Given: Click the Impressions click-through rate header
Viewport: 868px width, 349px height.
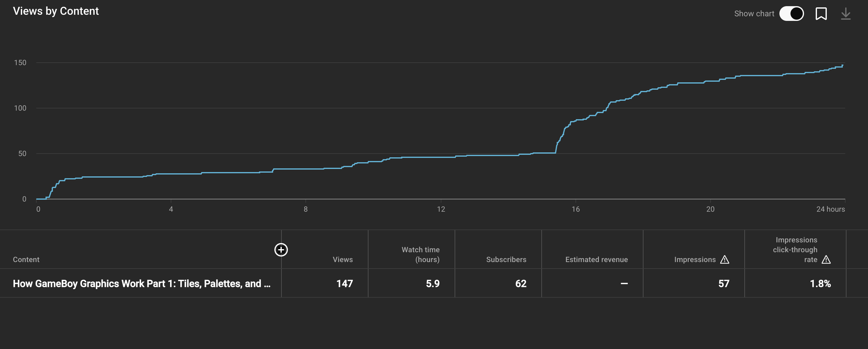Looking at the screenshot, I should pos(796,249).
